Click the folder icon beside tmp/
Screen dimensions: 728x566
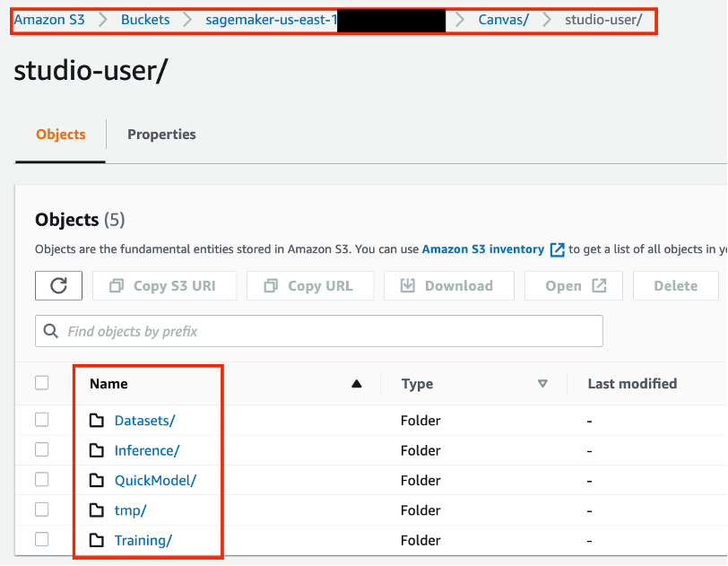click(x=97, y=510)
